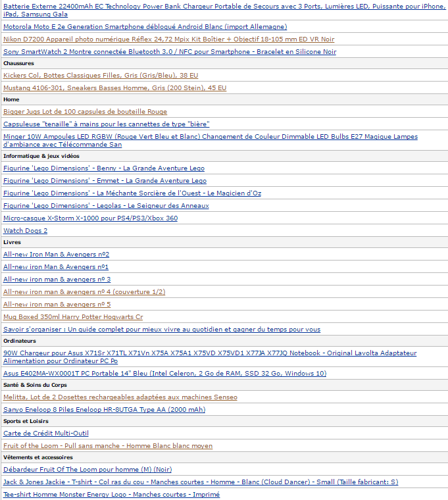Select the Ordinateurs category header
Viewport: 448px width, 500px height.
pos(20,341)
